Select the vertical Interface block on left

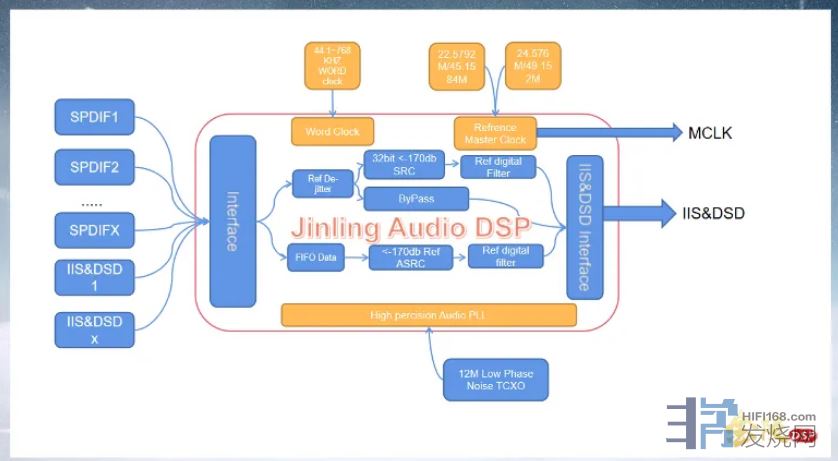[x=233, y=221]
